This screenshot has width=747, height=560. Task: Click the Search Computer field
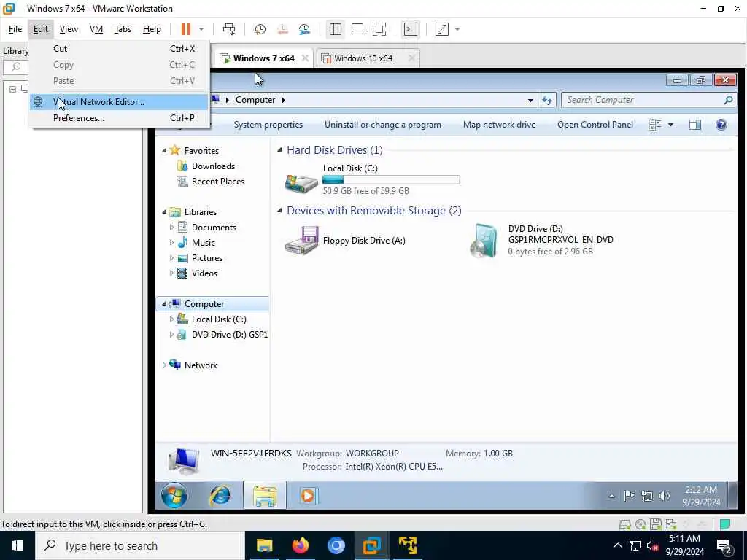pyautogui.click(x=649, y=100)
